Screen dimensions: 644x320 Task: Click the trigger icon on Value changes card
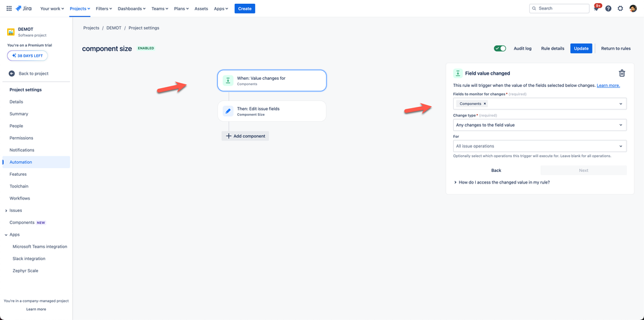tap(228, 80)
